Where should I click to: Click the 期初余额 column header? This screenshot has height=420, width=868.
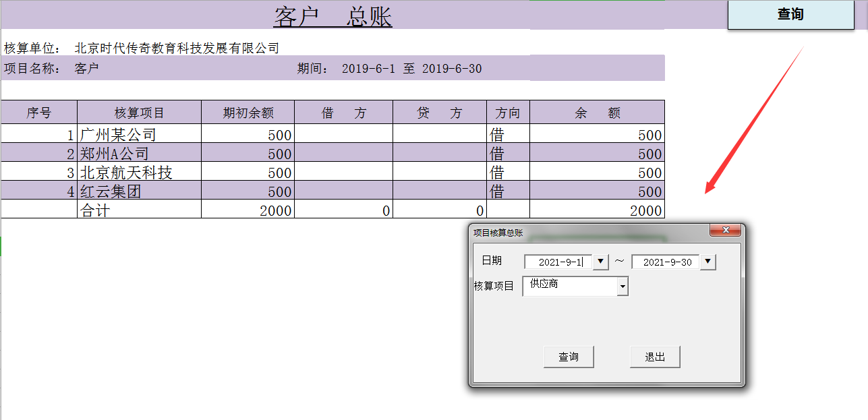tap(248, 112)
